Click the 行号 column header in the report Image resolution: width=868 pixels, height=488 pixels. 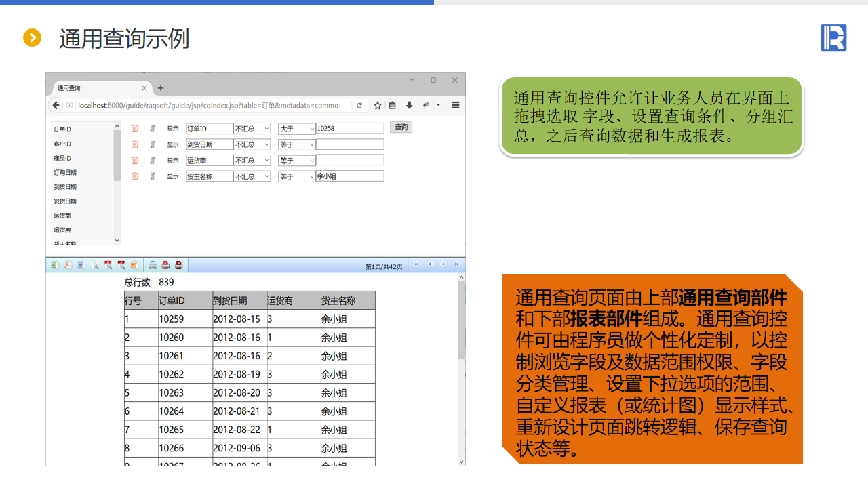coord(141,301)
